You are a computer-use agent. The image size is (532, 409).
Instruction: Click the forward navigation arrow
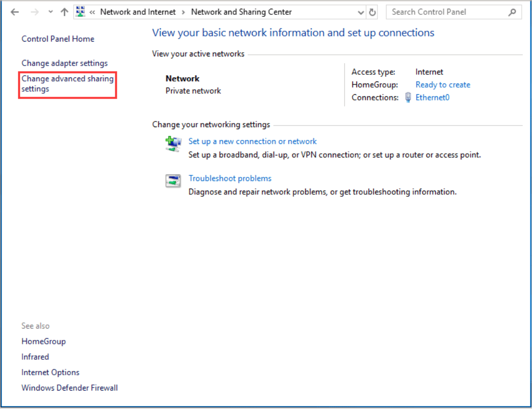point(35,12)
